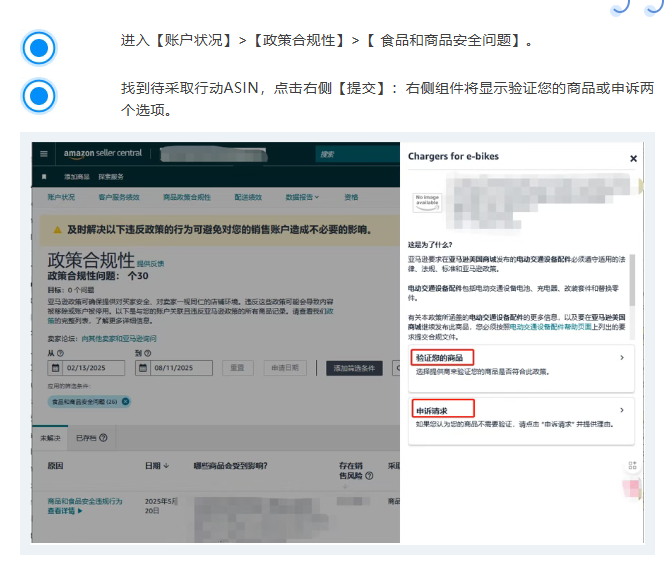
Task: Select the 验证您的商品 option
Action: click(x=521, y=368)
